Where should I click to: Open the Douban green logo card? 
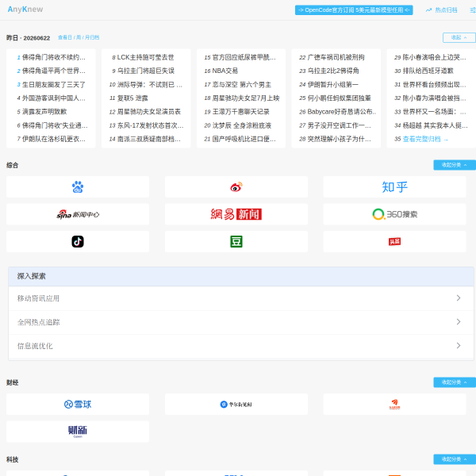click(236, 242)
